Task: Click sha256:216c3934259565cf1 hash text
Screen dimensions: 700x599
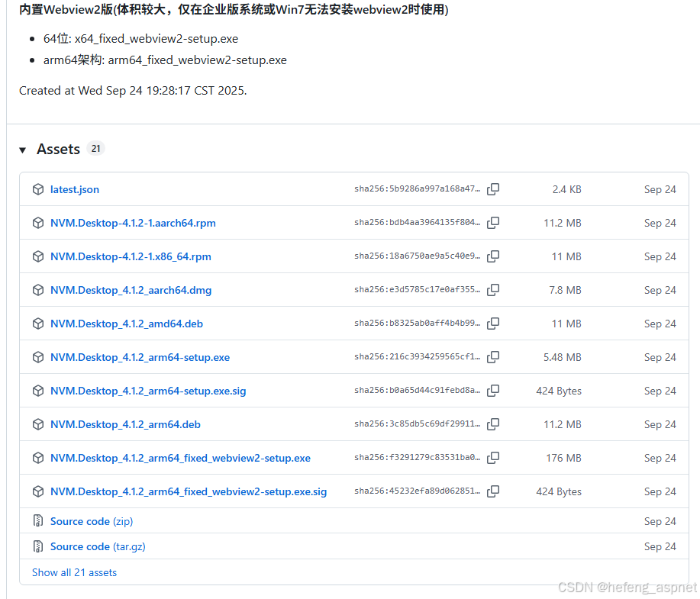Action: coord(418,356)
